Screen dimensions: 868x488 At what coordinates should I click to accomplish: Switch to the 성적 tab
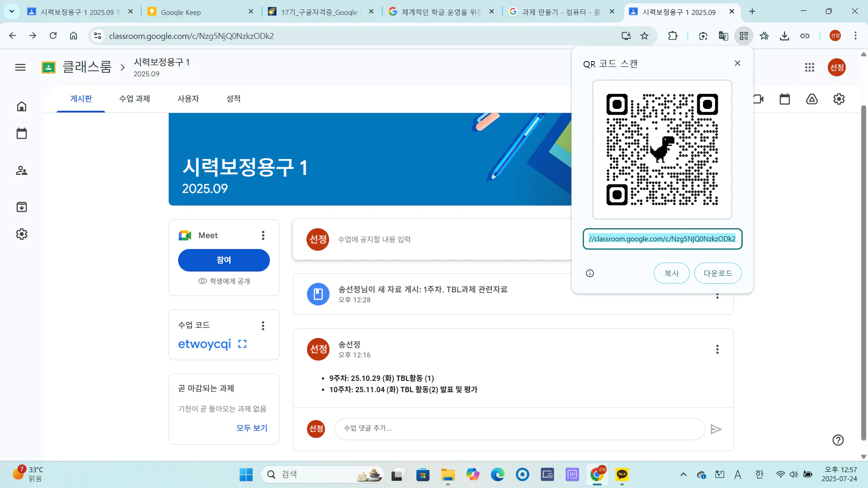pyautogui.click(x=234, y=99)
